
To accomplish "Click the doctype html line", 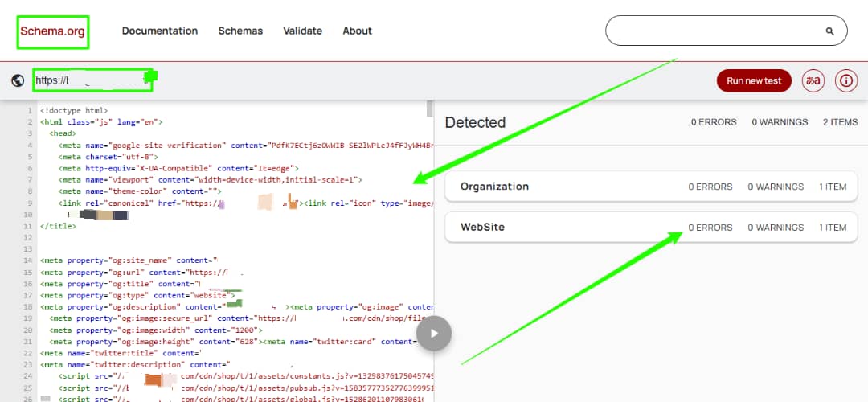I will [x=74, y=111].
